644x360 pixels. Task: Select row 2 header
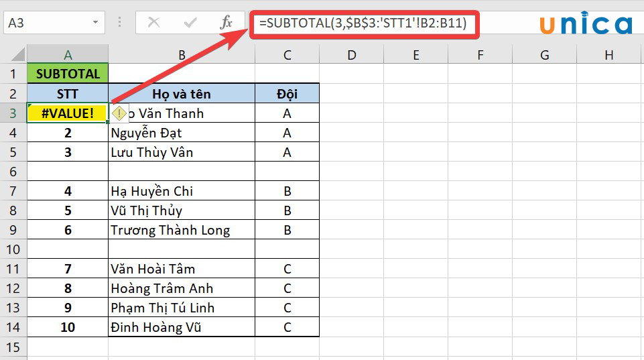tap(13, 93)
